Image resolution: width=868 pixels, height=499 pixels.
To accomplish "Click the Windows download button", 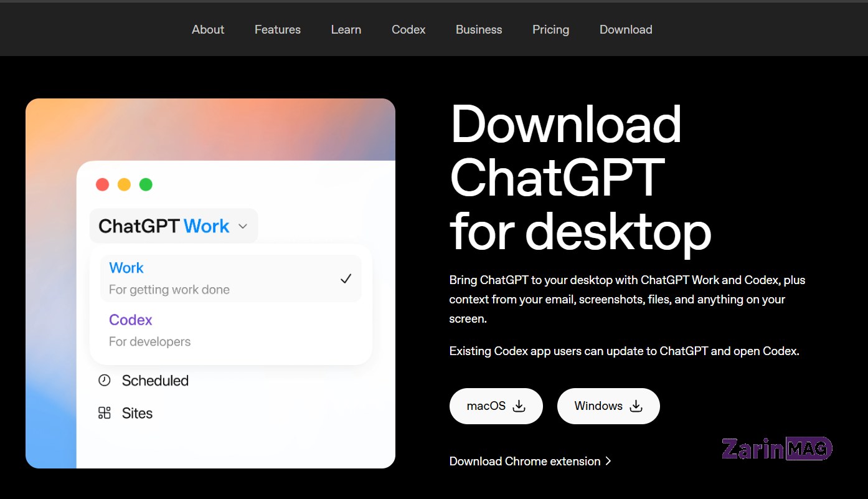I will [608, 406].
